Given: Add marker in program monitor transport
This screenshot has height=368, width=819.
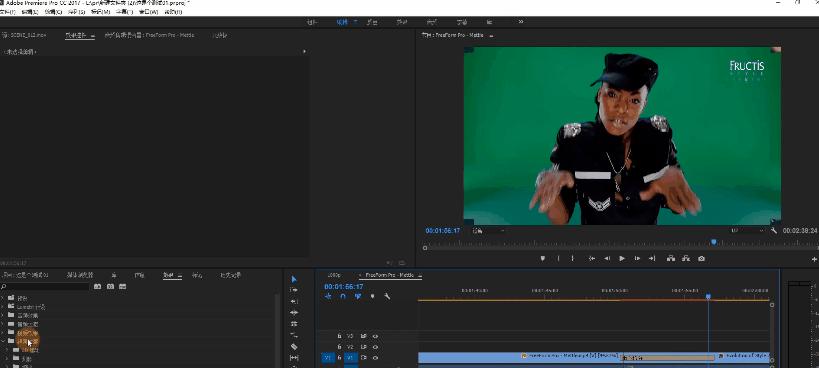Looking at the screenshot, I should (543, 258).
